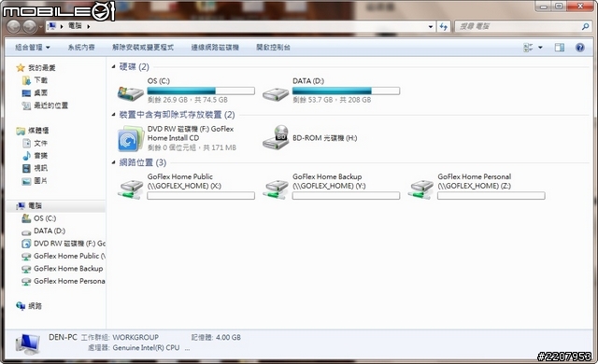Close the Explorer window
Viewport: 598px width, 364px height.
point(580,6)
